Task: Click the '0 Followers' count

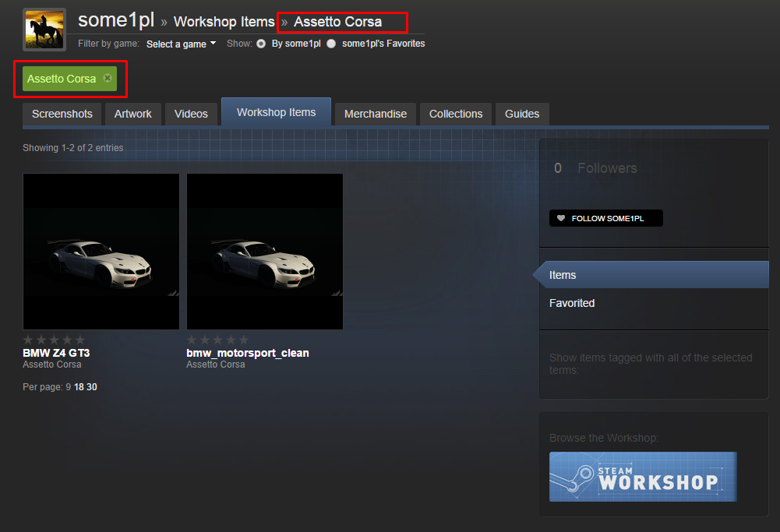Action: pyautogui.click(x=595, y=168)
